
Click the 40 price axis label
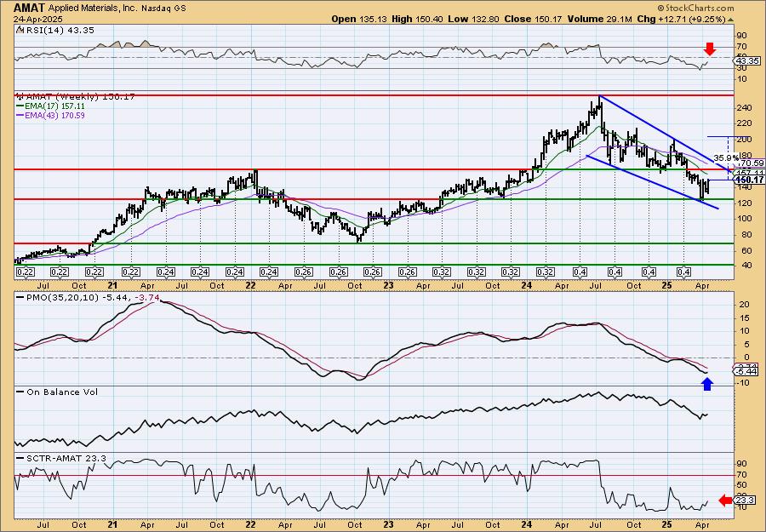pyautogui.click(x=741, y=266)
